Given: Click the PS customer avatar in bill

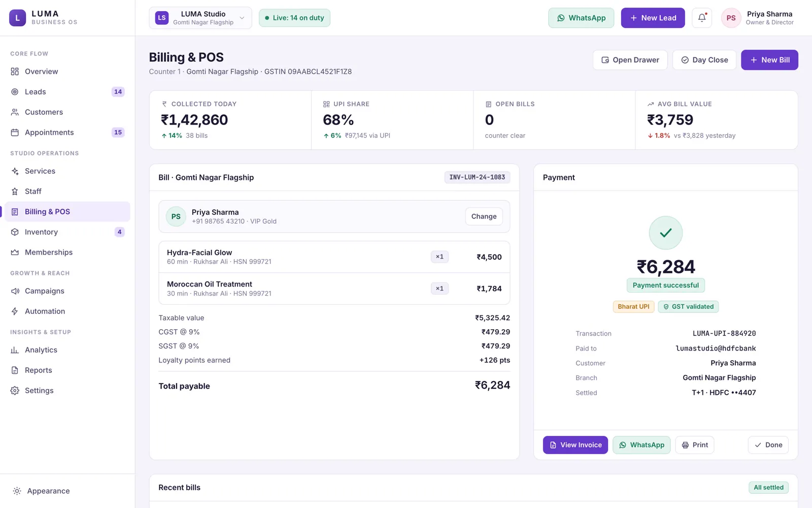Looking at the screenshot, I should pos(176,216).
